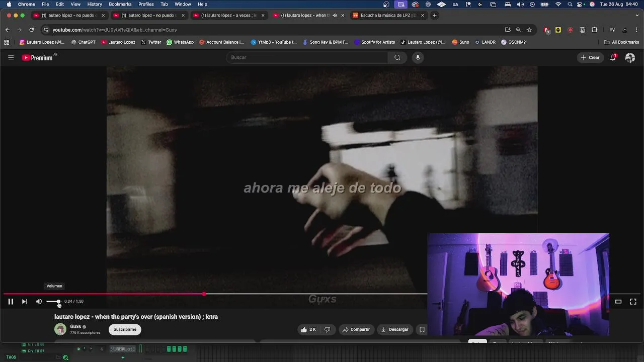Open the LANDR bookmark
644x362 pixels.
tap(485, 42)
